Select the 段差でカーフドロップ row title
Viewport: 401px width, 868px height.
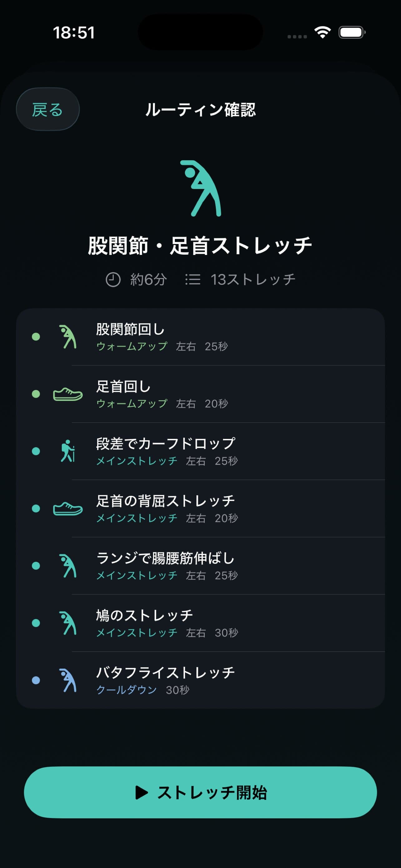pos(166,444)
